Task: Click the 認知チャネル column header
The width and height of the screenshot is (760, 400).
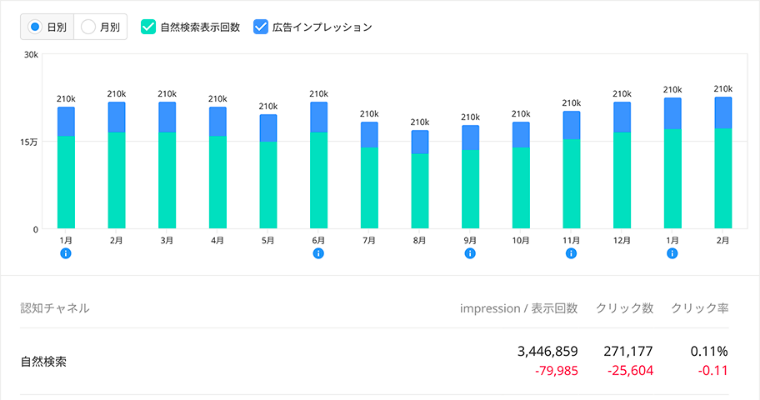Action: (x=55, y=308)
